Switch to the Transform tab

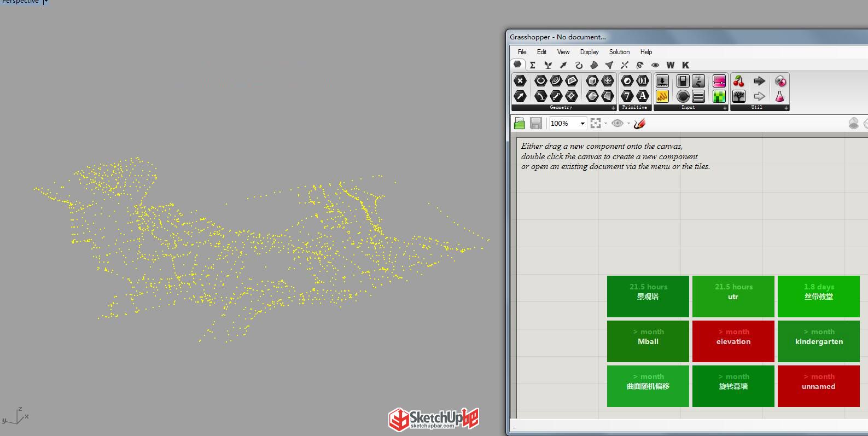(640, 65)
